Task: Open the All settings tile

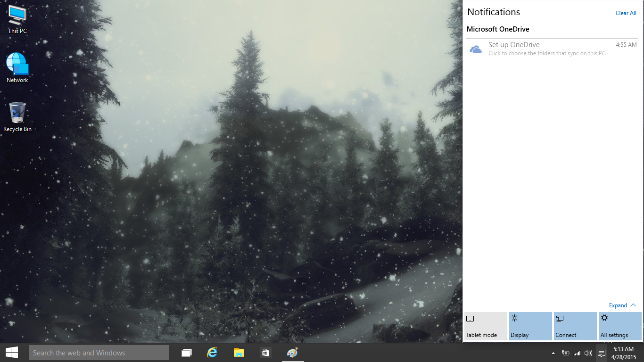Action: point(620,326)
